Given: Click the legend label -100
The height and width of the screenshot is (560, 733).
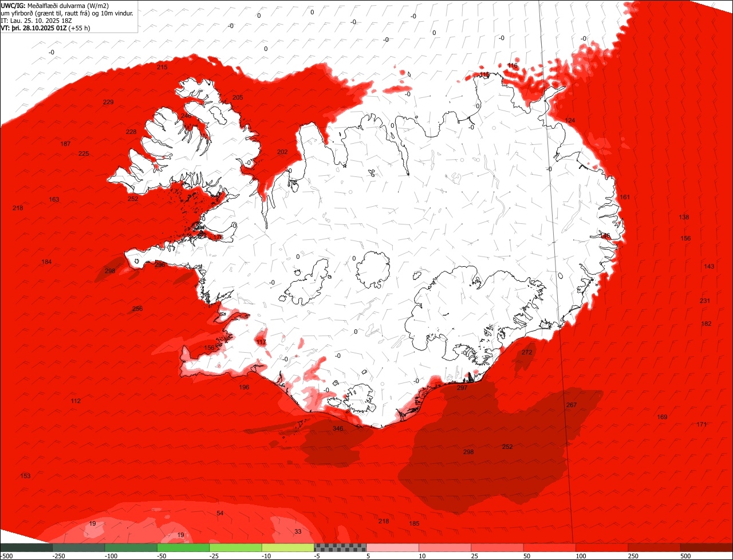Looking at the screenshot, I should pos(111,556).
